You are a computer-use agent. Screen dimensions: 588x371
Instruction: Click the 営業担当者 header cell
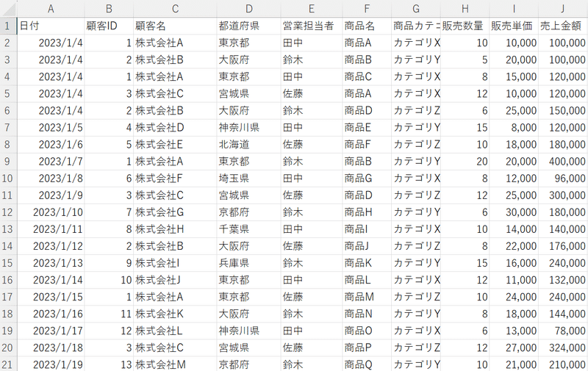pos(311,26)
